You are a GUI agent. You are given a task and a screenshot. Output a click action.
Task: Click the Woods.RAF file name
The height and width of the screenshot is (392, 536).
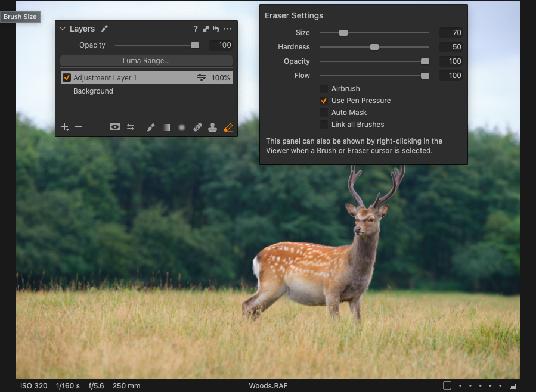[x=268, y=386]
